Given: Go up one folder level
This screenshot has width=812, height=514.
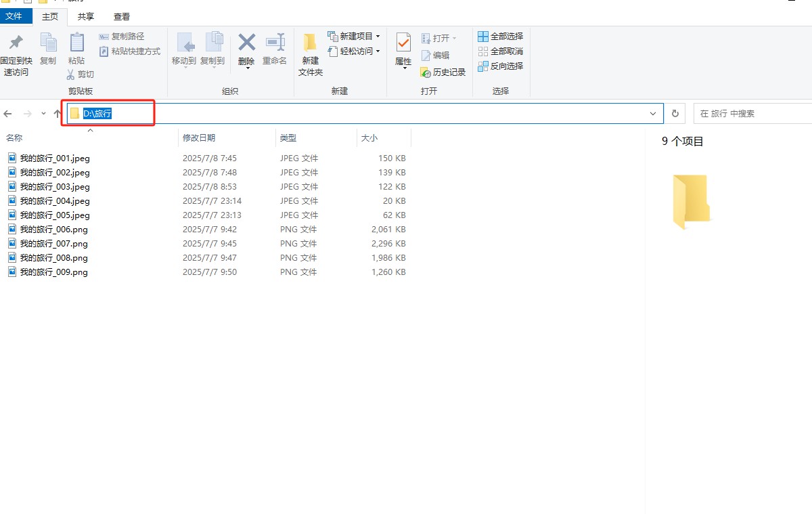Looking at the screenshot, I should coord(57,114).
